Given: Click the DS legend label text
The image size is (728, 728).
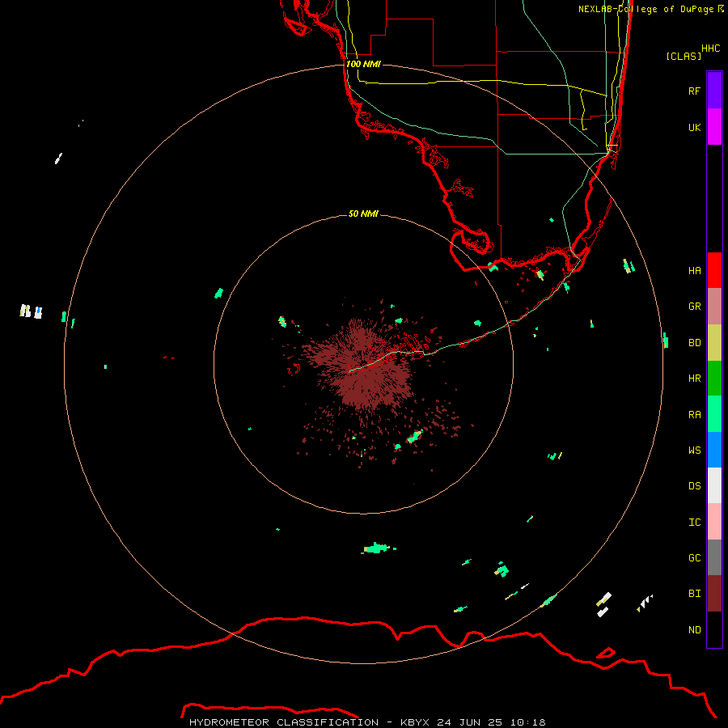Looking at the screenshot, I should pyautogui.click(x=695, y=486).
